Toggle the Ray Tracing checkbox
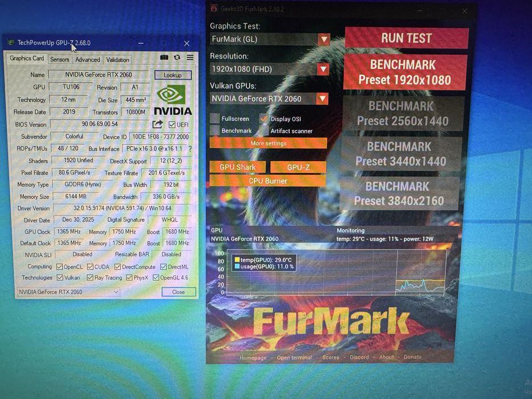This screenshot has width=532, height=399. click(90, 278)
